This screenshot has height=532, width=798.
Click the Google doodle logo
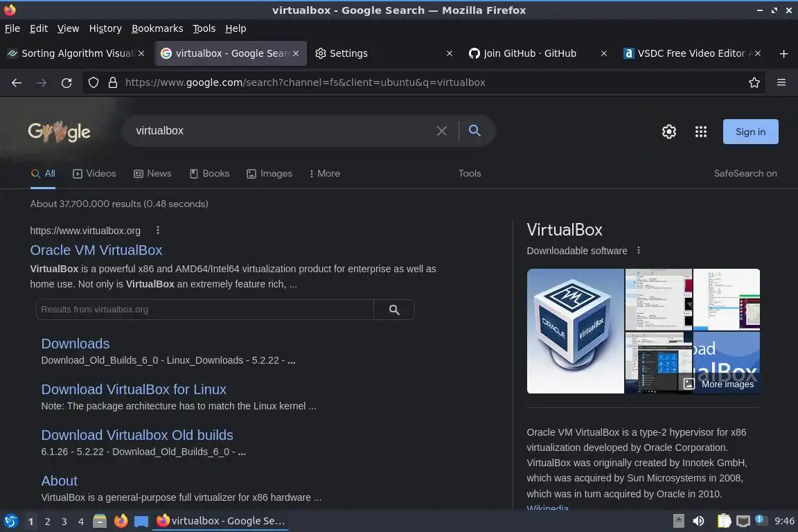pyautogui.click(x=59, y=132)
